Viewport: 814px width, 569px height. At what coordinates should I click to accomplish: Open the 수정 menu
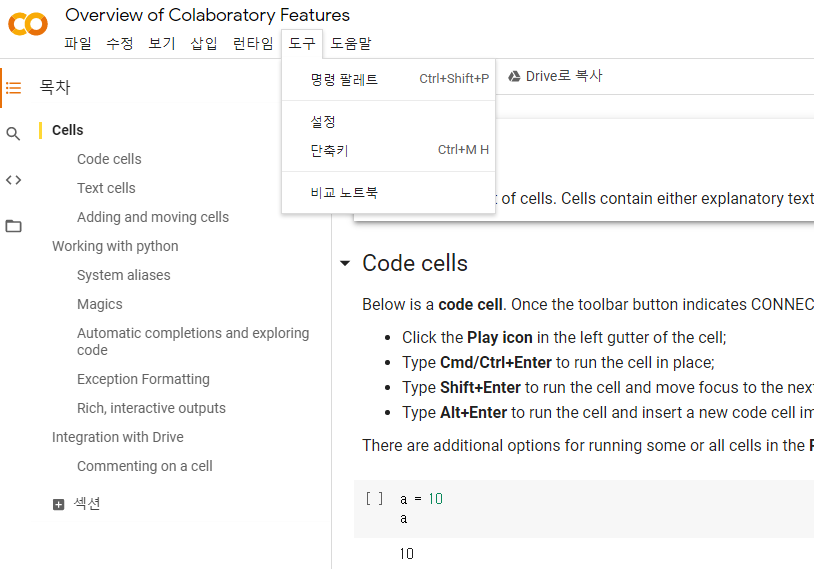[x=120, y=44]
